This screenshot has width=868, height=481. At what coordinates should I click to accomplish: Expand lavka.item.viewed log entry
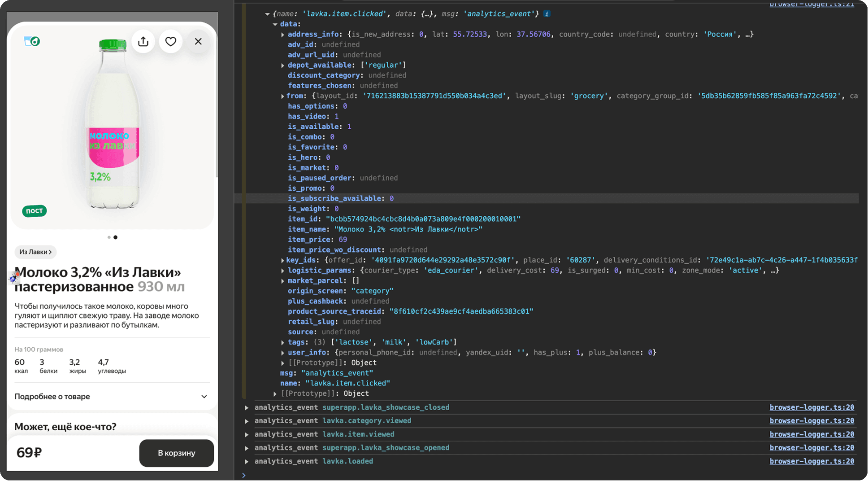247,434
